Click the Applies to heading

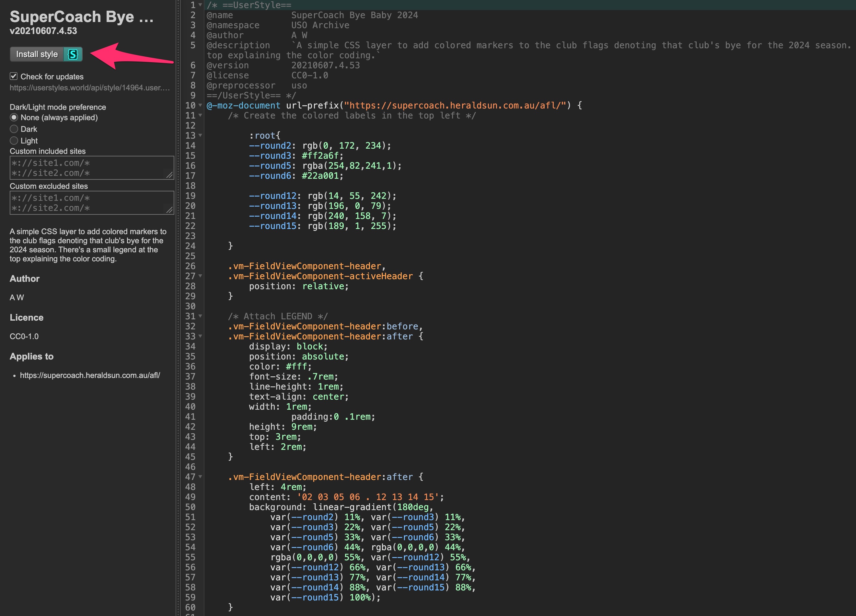click(x=32, y=357)
